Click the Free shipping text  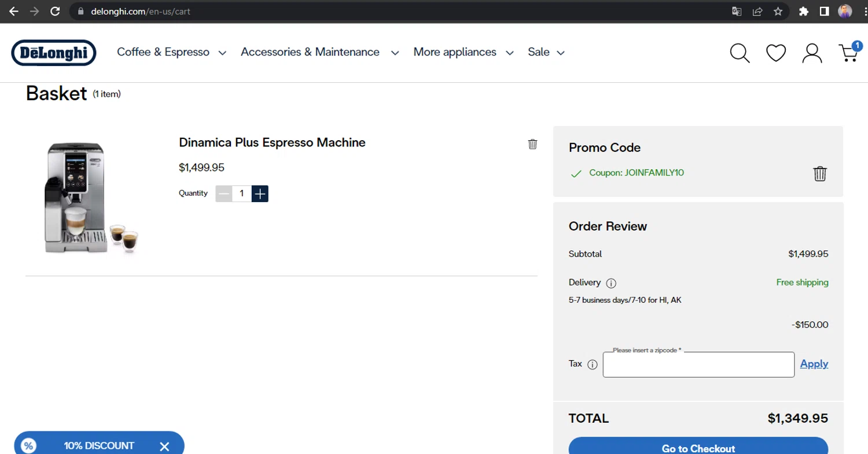[x=802, y=283]
